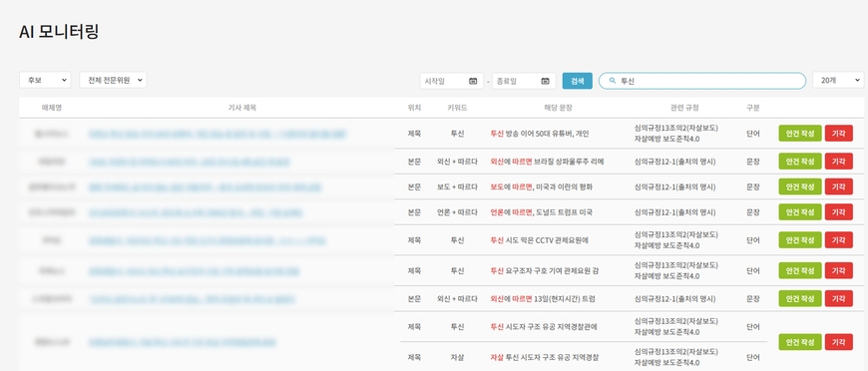Click 기각 for 요구조자 구호 기여 row
This screenshot has height=371, width=868.
point(839,271)
